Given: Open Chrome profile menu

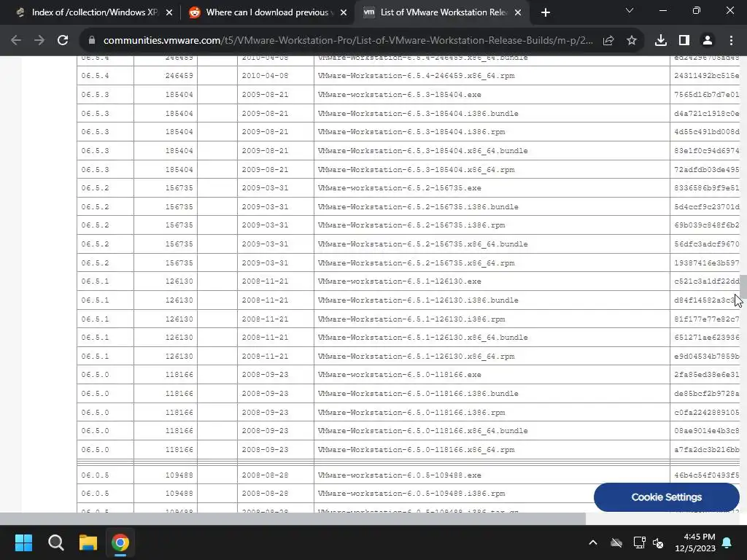Looking at the screenshot, I should [x=708, y=41].
